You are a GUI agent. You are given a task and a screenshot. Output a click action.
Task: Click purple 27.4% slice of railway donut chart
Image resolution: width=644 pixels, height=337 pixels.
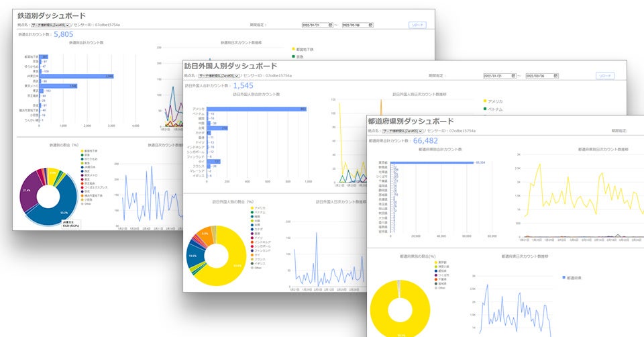click(28, 190)
